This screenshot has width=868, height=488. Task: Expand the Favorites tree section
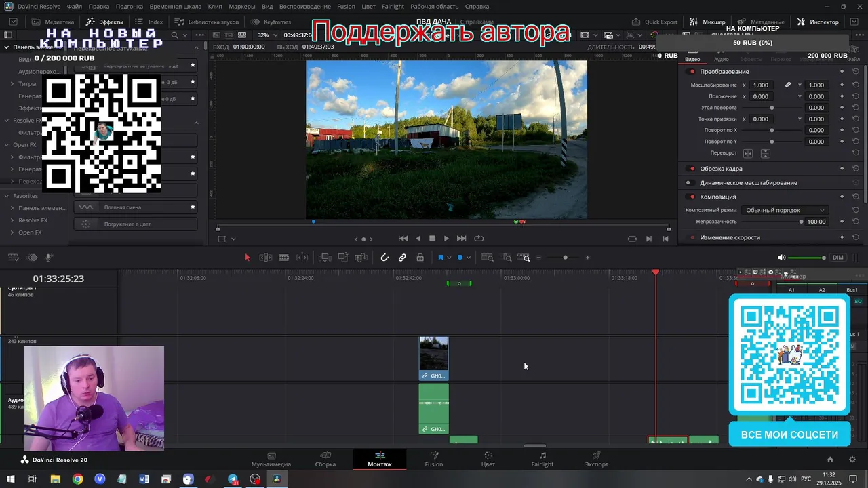tap(7, 196)
